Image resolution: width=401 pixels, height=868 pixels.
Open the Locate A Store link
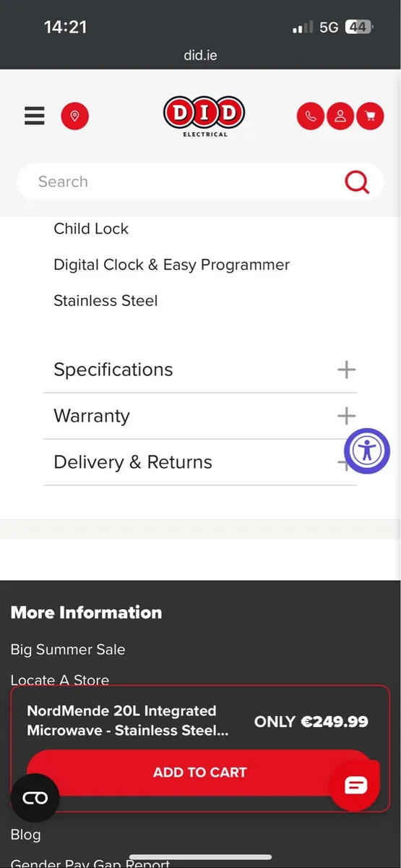pos(60,680)
